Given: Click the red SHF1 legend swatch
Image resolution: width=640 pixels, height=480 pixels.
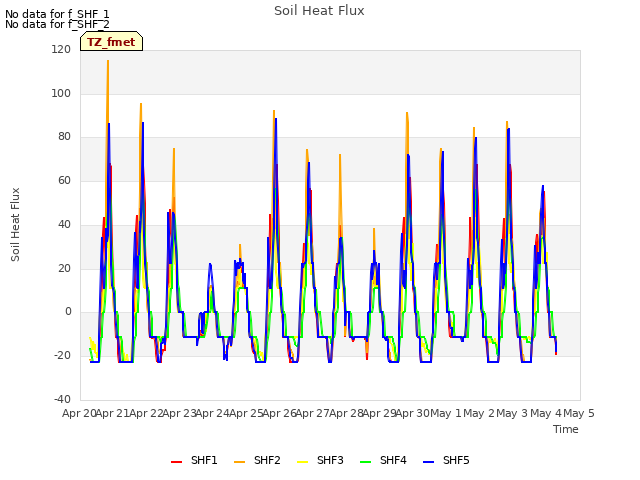Looking at the screenshot, I should (x=176, y=462).
